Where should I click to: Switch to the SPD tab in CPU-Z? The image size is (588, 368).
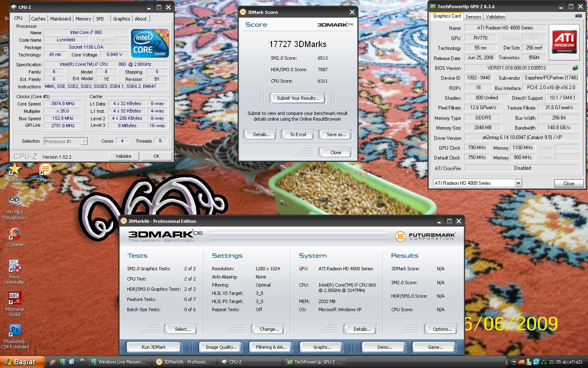point(100,19)
